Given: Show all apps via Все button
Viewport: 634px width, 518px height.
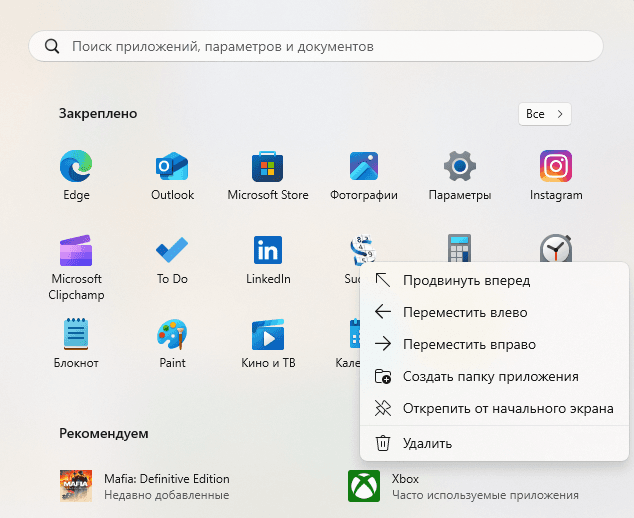Looking at the screenshot, I should click(x=545, y=114).
